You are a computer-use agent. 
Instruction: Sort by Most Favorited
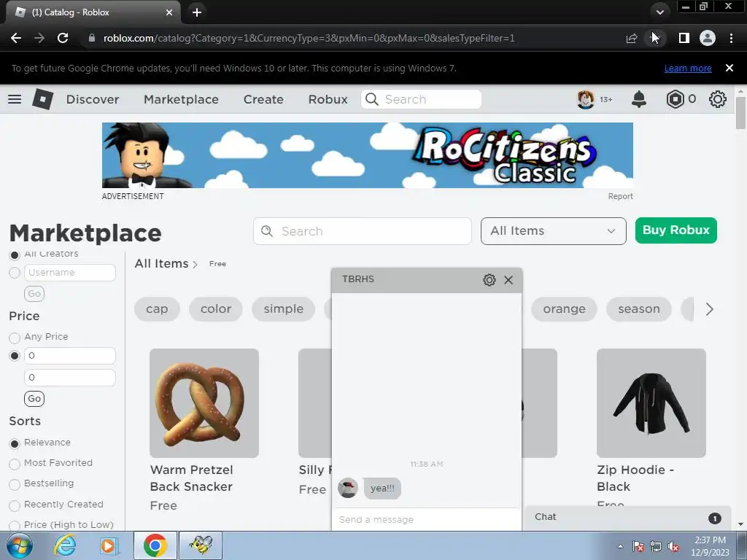[15, 464]
